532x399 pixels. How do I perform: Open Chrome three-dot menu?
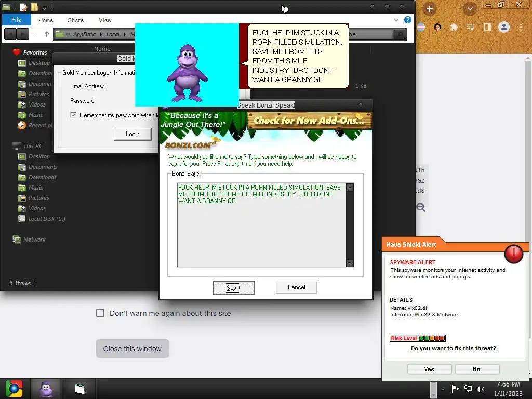(521, 27)
